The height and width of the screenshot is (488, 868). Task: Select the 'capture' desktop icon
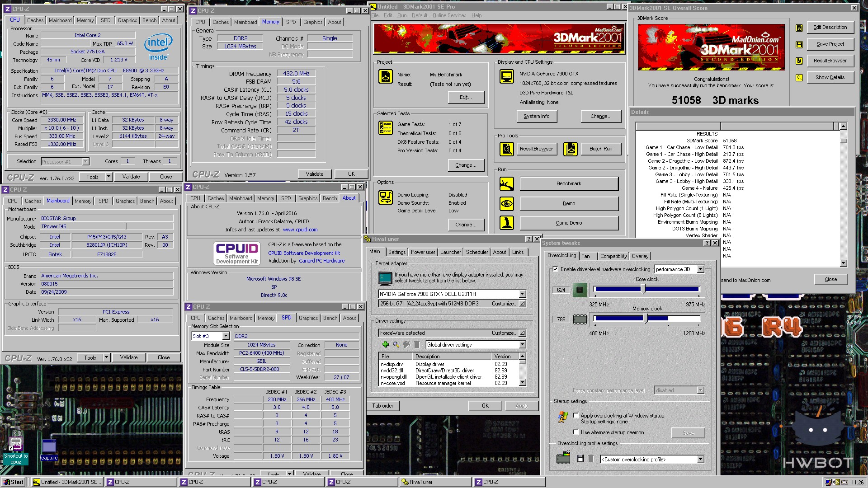pyautogui.click(x=49, y=450)
